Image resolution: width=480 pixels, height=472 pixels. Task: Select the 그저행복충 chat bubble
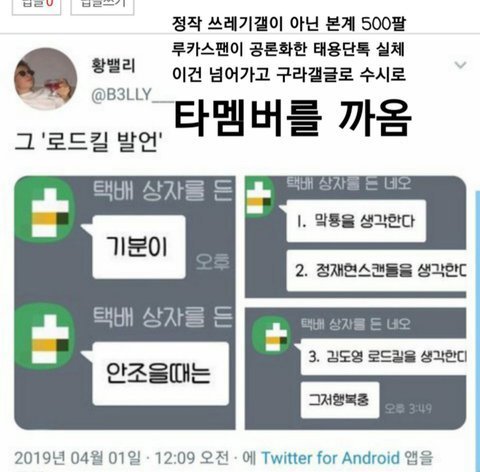[340, 400]
